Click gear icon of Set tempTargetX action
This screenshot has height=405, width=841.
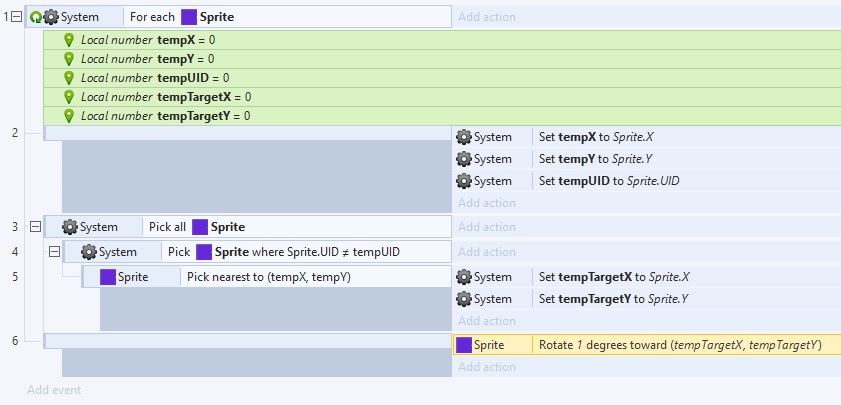(x=463, y=277)
